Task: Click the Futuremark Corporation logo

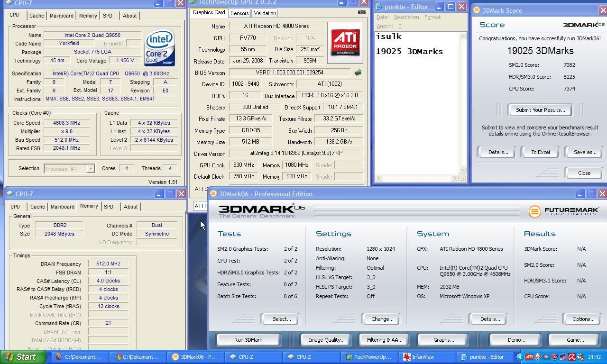Action: [x=564, y=211]
